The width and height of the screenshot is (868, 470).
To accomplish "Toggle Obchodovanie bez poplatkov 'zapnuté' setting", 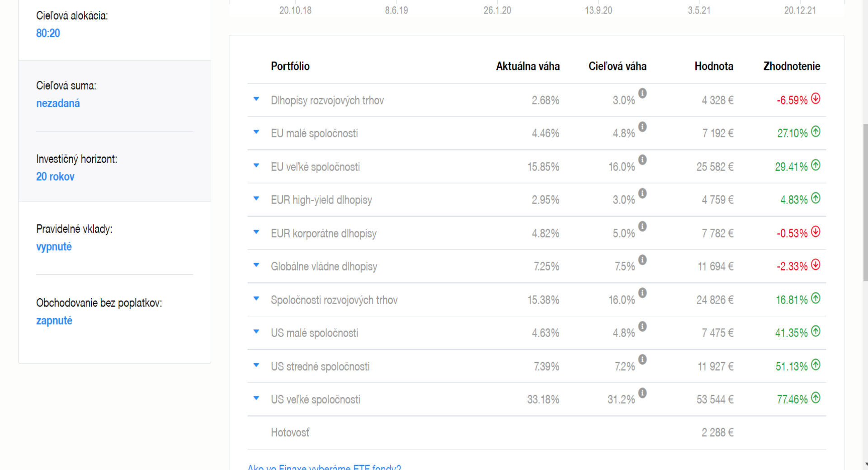I will (x=54, y=320).
